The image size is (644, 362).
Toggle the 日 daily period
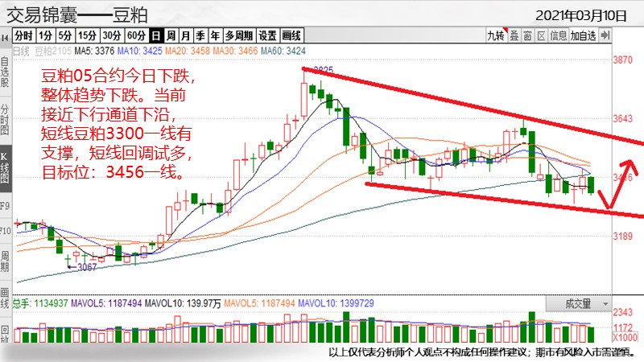click(x=157, y=35)
